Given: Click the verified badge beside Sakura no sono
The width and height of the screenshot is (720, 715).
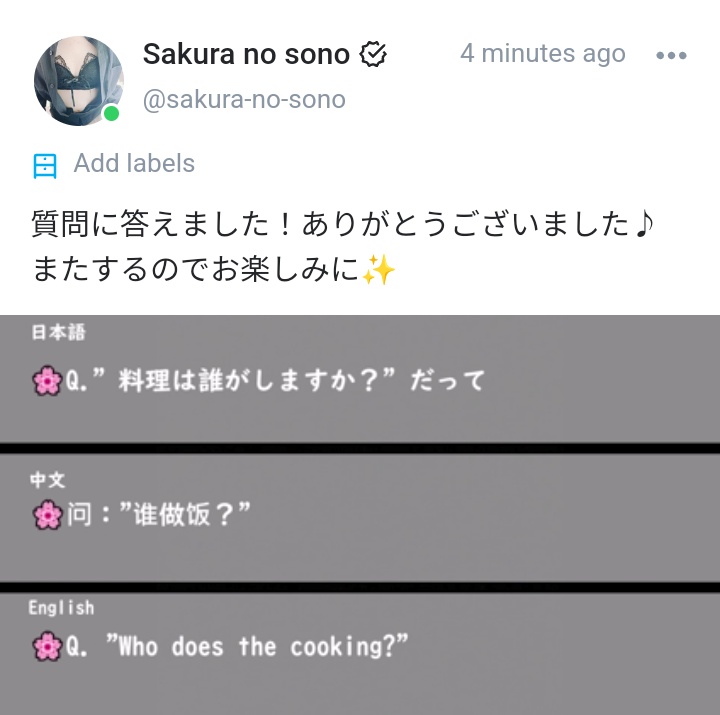Looking at the screenshot, I should click(x=373, y=54).
